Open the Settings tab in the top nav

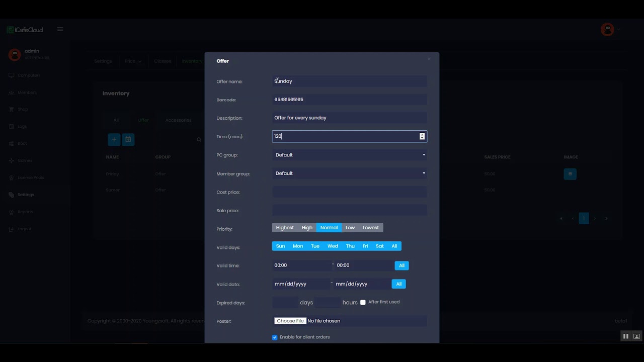pyautogui.click(x=103, y=61)
